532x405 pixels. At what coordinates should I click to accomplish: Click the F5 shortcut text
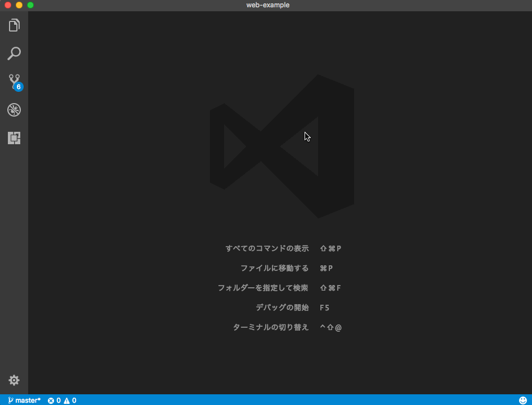click(x=324, y=308)
